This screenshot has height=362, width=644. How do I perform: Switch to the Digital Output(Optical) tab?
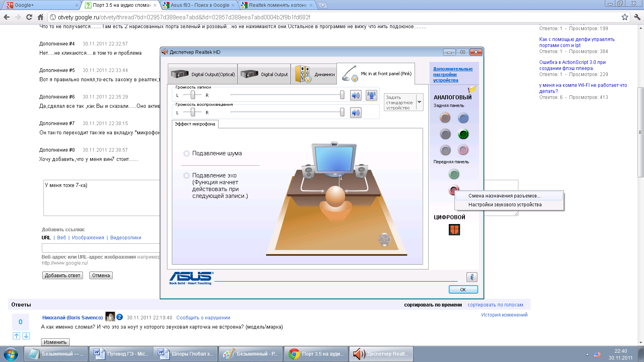202,74
